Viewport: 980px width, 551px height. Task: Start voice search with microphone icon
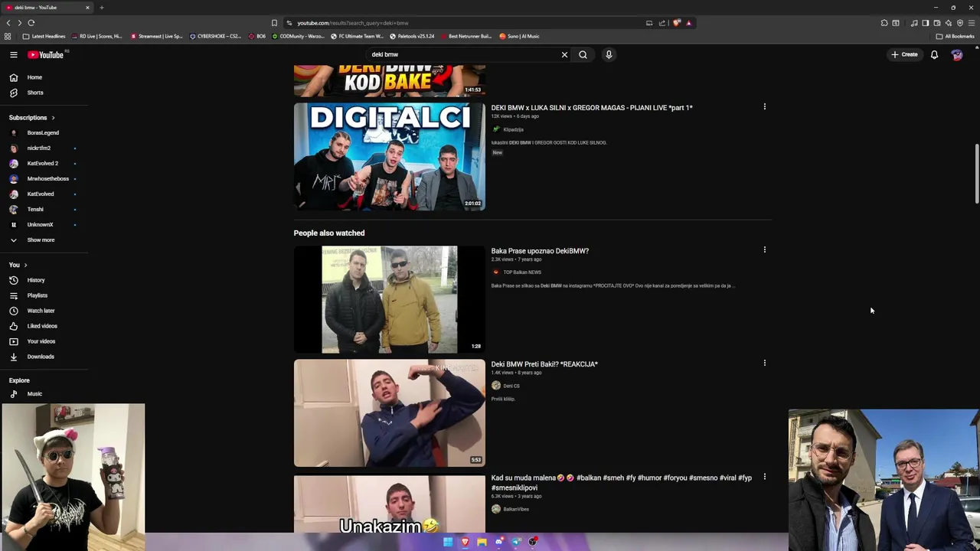click(x=609, y=54)
